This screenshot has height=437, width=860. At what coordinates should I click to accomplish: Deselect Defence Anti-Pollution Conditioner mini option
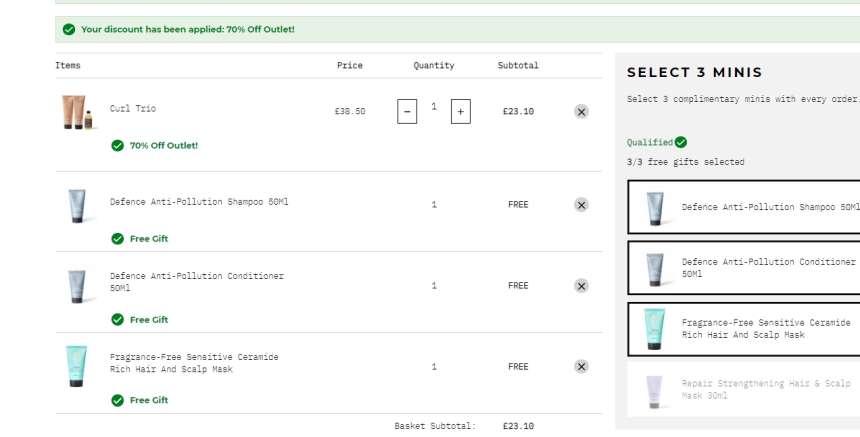click(x=745, y=267)
